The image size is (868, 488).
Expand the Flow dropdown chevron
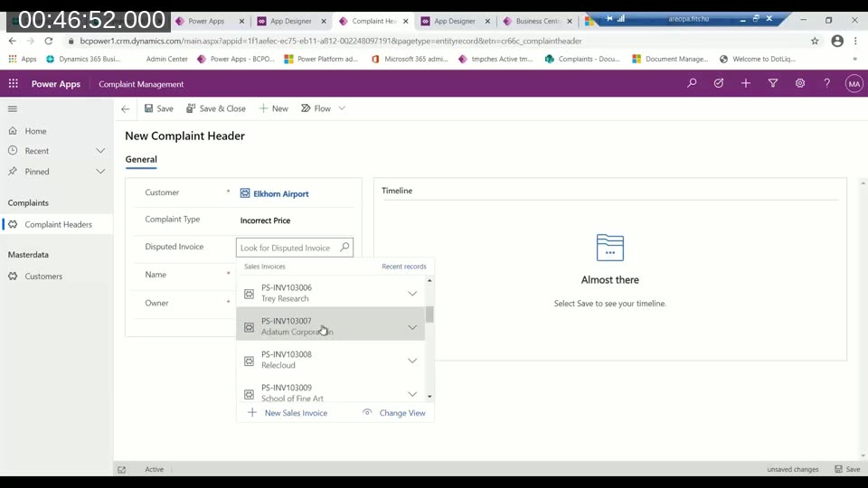pos(342,108)
